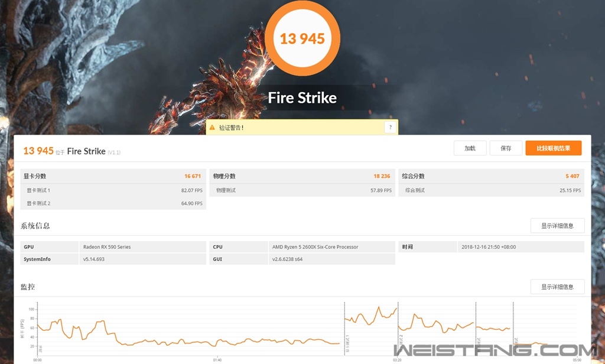Click the large 13 945 score circle
The height and width of the screenshot is (364, 605).
pyautogui.click(x=302, y=38)
